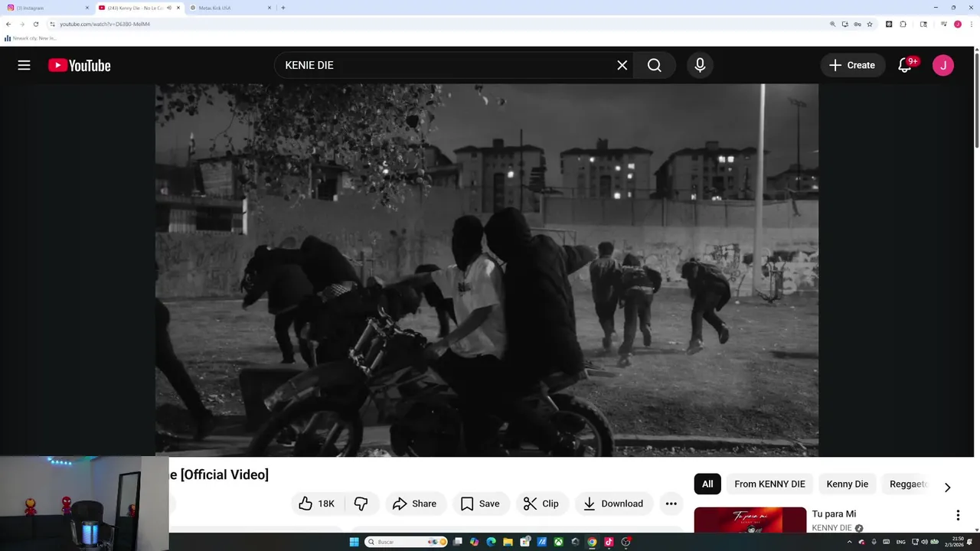
Task: Open the YouTube guide hamburger menu
Action: (x=24, y=65)
